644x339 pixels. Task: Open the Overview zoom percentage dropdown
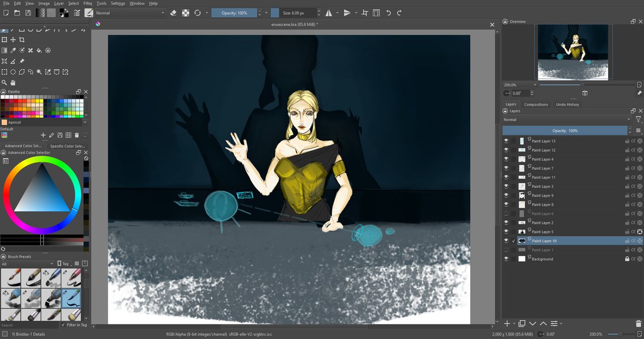point(519,85)
